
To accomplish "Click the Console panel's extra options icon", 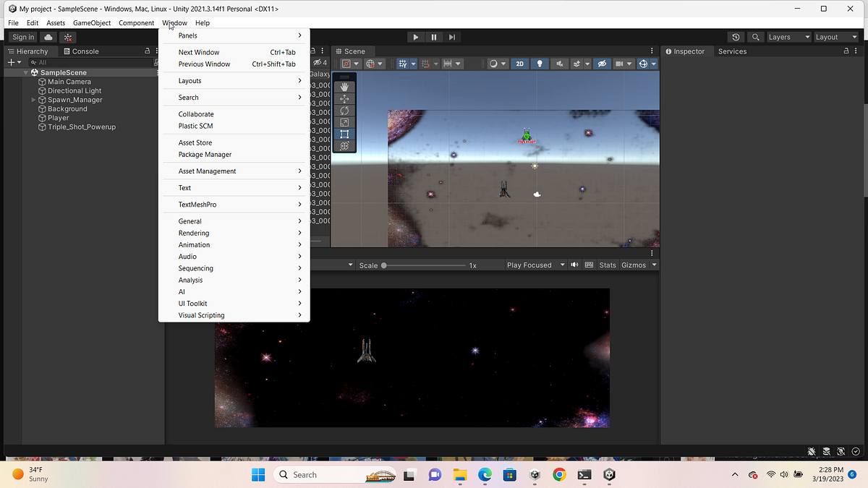I will [x=156, y=51].
